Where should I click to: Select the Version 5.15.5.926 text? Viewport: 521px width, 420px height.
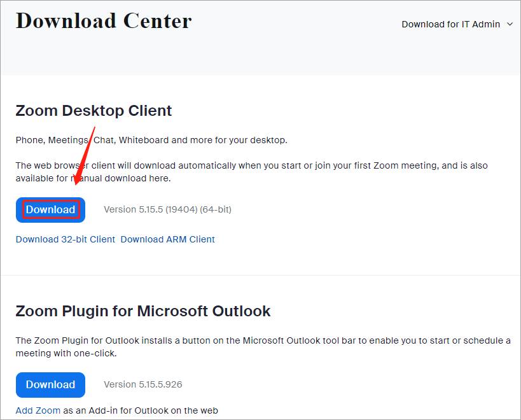pyautogui.click(x=143, y=384)
